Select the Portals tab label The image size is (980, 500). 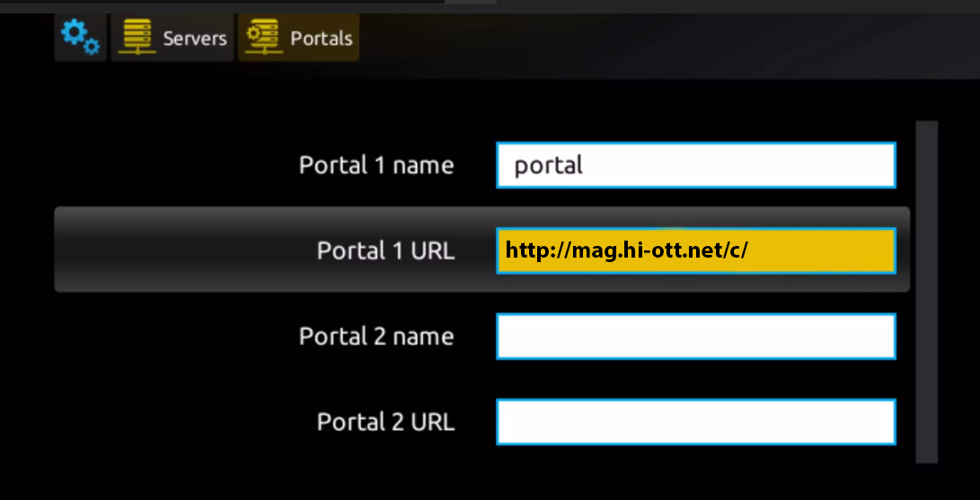tap(322, 39)
